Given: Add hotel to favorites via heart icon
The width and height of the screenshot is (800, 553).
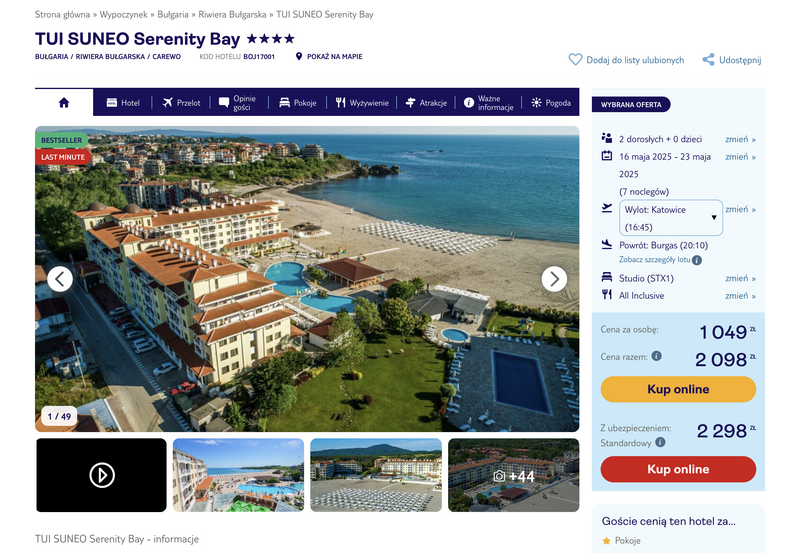Looking at the screenshot, I should (x=575, y=60).
